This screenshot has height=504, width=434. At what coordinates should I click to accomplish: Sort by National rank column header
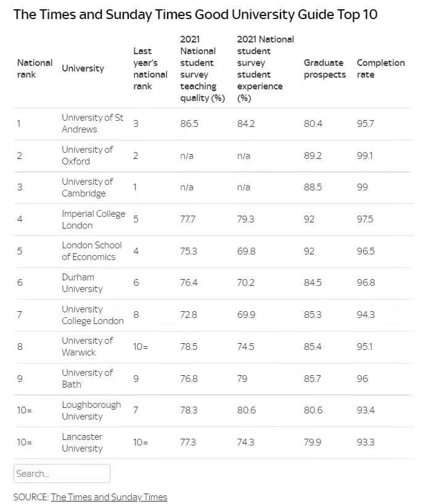[35, 68]
